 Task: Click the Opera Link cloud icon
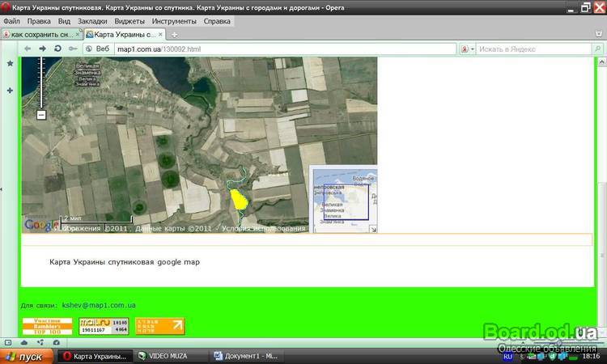click(24, 343)
